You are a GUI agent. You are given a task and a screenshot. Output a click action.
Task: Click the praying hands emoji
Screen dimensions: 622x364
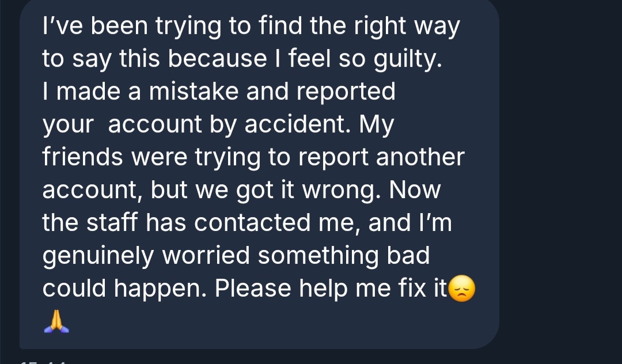tap(56, 322)
